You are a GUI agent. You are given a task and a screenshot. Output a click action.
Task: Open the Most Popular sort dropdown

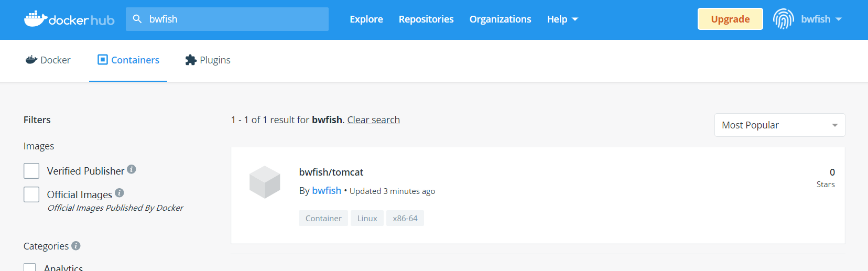tap(779, 125)
